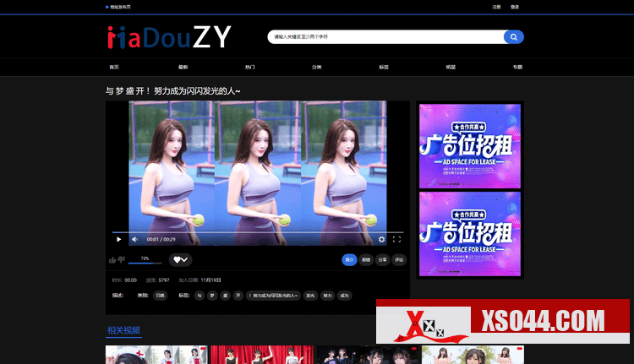Open the third related video with dark background
The image size is (634, 364).
367,355
